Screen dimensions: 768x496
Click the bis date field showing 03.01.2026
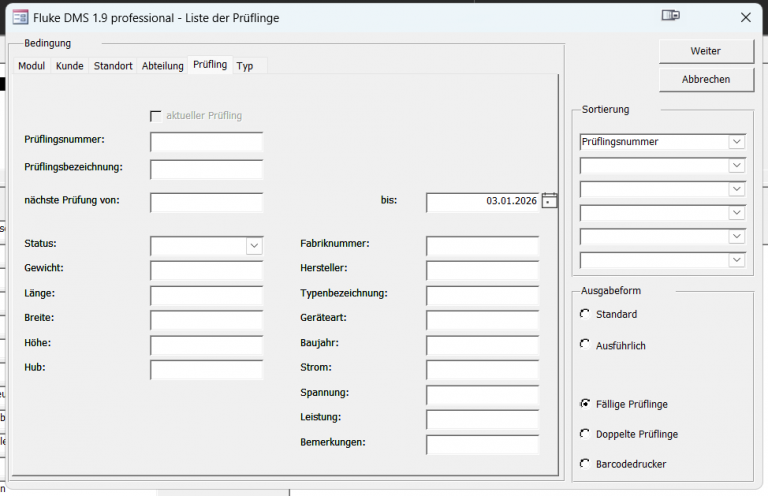[x=482, y=202]
